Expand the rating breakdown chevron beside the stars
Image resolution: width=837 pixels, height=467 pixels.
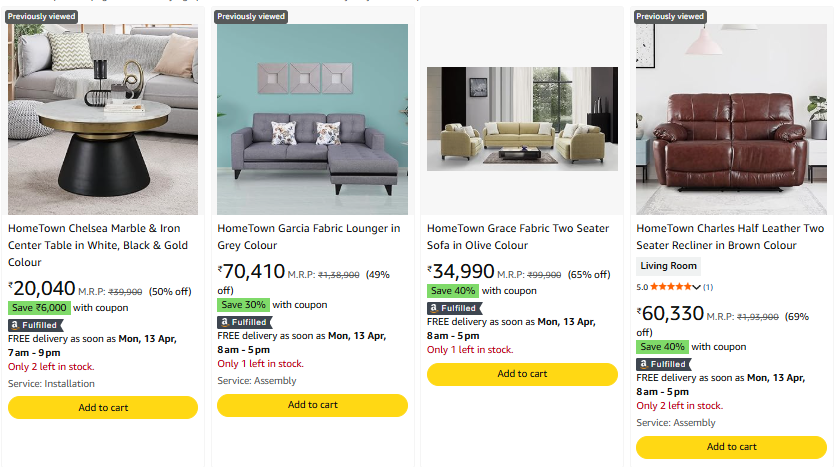pyautogui.click(x=696, y=288)
